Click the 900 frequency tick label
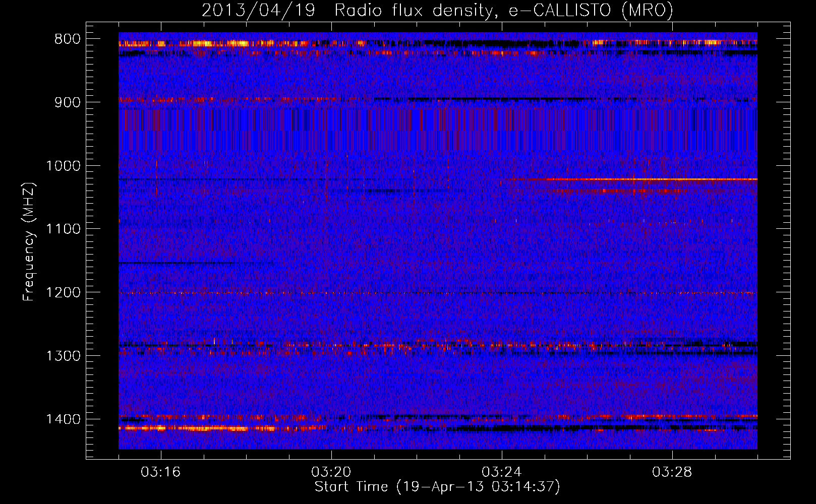 [x=68, y=102]
